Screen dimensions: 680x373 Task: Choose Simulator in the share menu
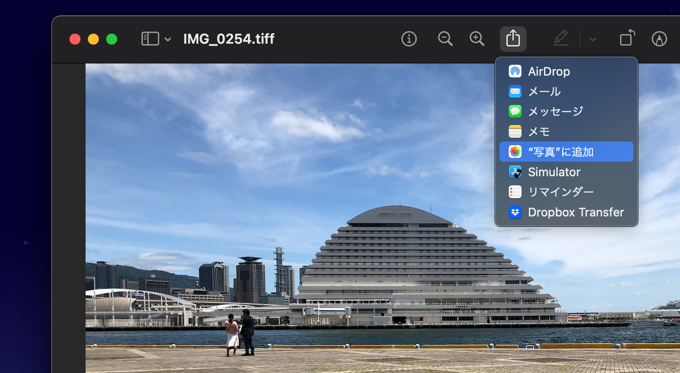tap(566, 172)
